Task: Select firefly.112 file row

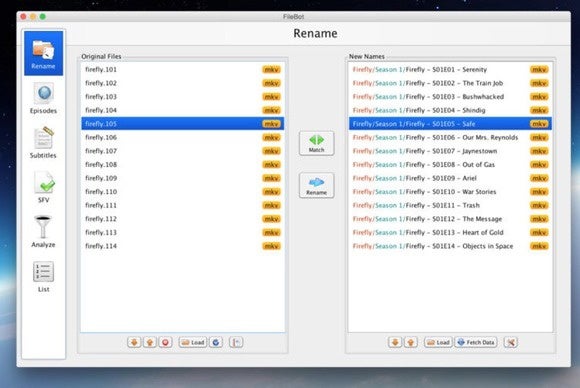Action: [183, 219]
